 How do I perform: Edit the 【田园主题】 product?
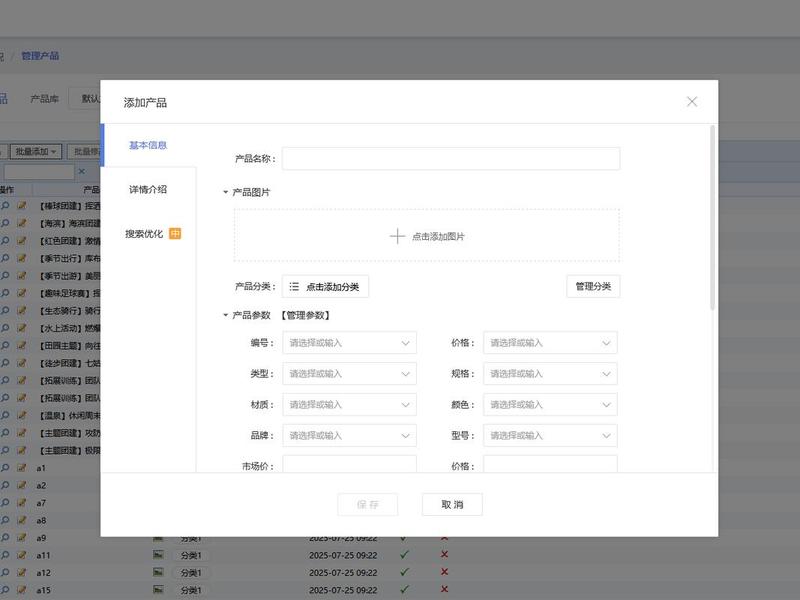point(21,345)
